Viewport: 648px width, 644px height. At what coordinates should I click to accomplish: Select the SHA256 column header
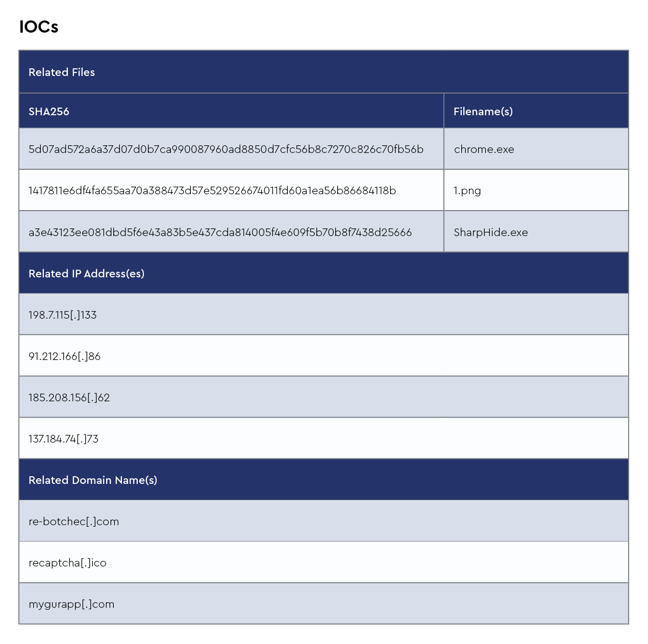(49, 112)
